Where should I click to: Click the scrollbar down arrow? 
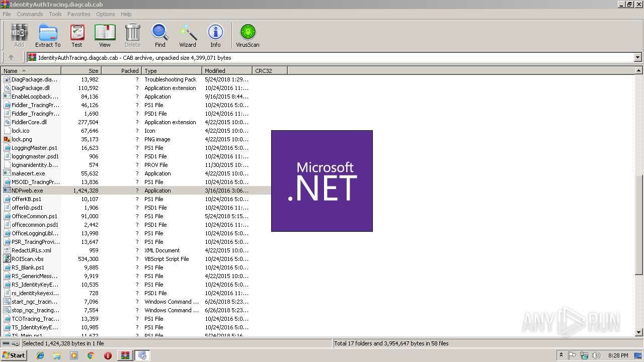639,332
